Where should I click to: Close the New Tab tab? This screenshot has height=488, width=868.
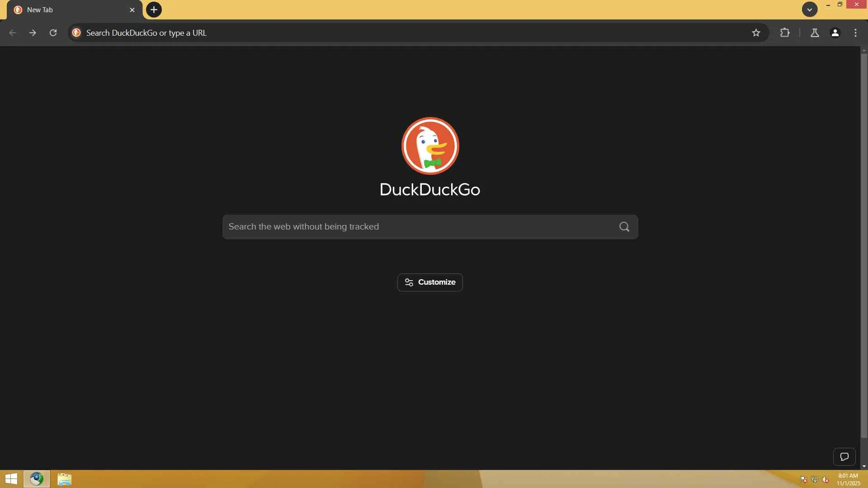click(x=132, y=9)
